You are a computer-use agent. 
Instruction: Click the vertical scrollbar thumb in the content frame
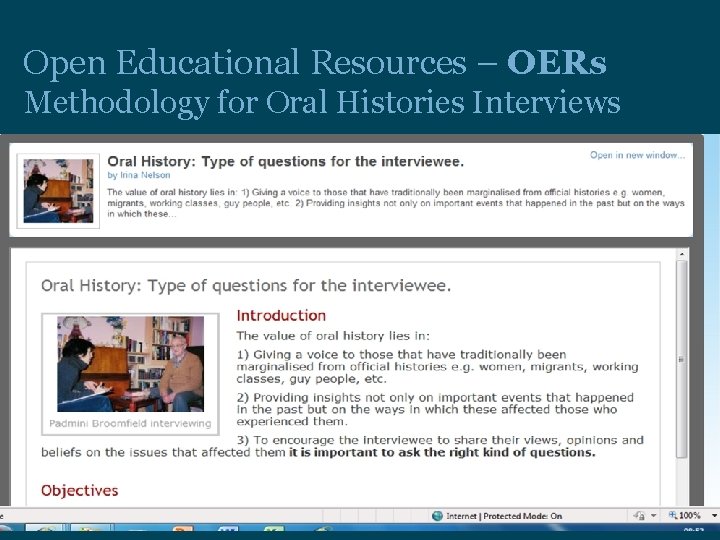(x=682, y=359)
